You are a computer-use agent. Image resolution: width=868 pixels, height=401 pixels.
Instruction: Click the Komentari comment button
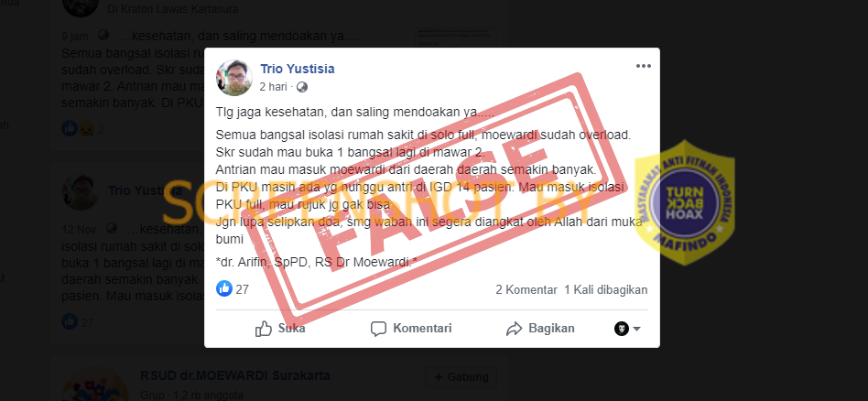tap(411, 329)
